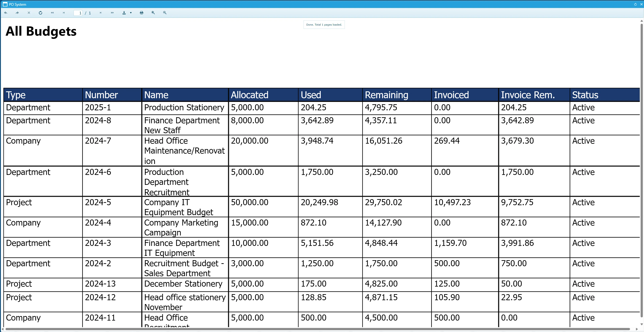644x332 pixels.
Task: Zoom in with the magnifier plus icon
Action: 153,13
